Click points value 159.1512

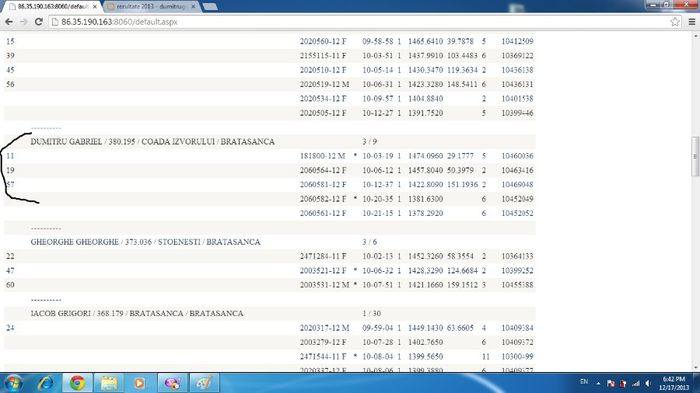462,284
